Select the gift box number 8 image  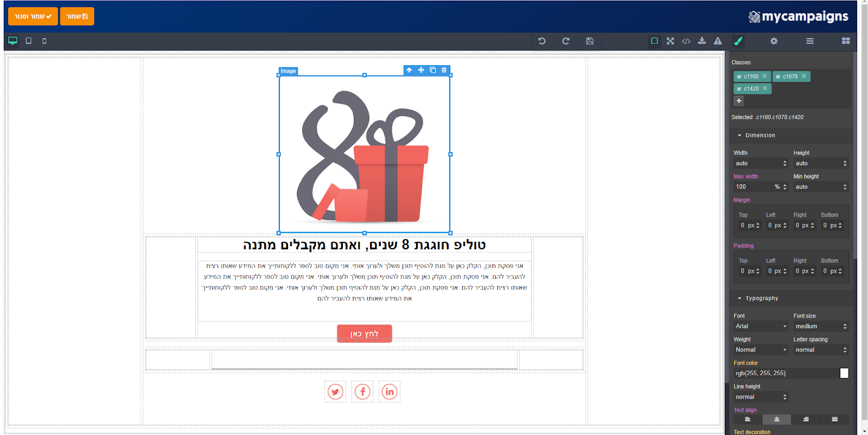365,155
